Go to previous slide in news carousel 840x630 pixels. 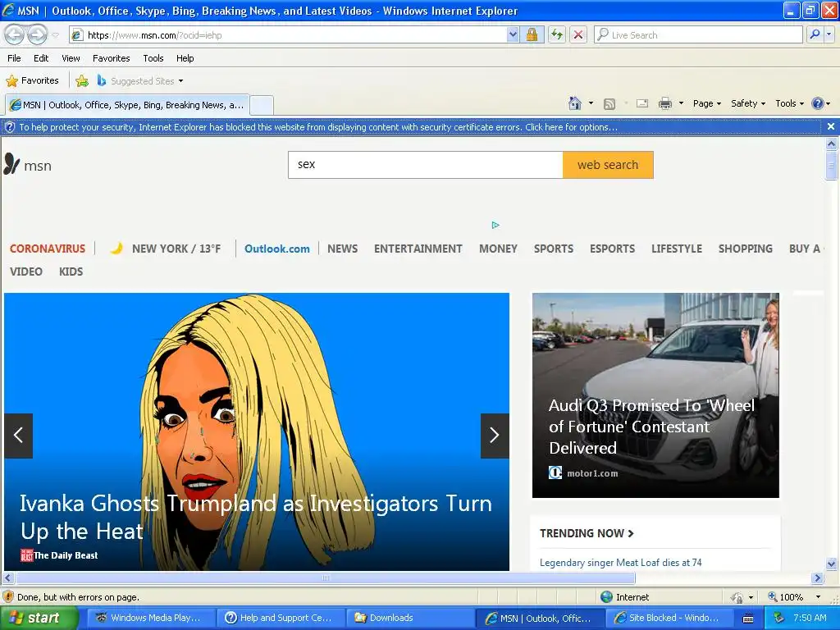[18, 436]
